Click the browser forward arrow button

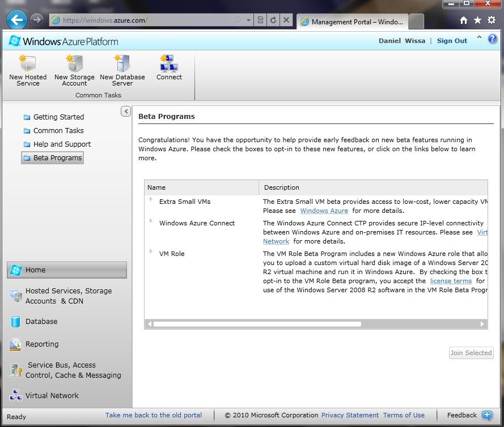[x=37, y=20]
